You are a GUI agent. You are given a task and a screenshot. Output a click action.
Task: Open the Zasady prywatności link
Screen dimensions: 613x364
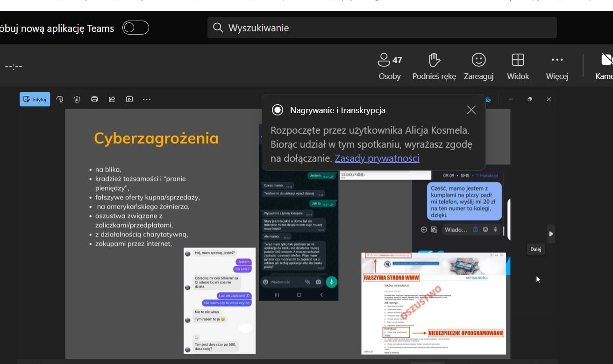[377, 158]
